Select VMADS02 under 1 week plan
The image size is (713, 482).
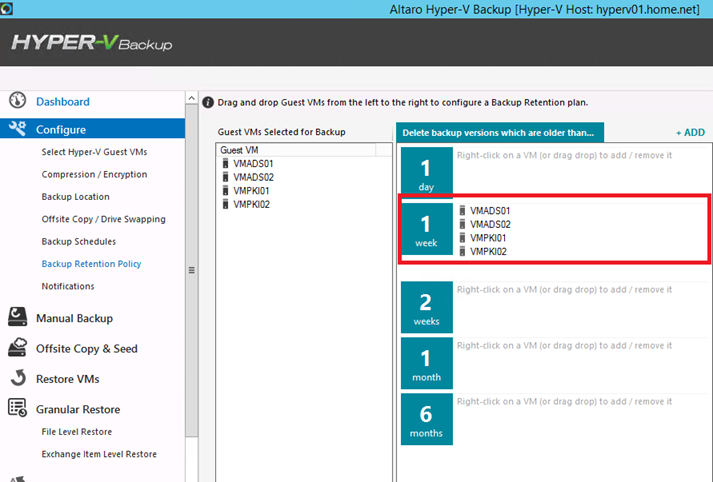tap(490, 224)
